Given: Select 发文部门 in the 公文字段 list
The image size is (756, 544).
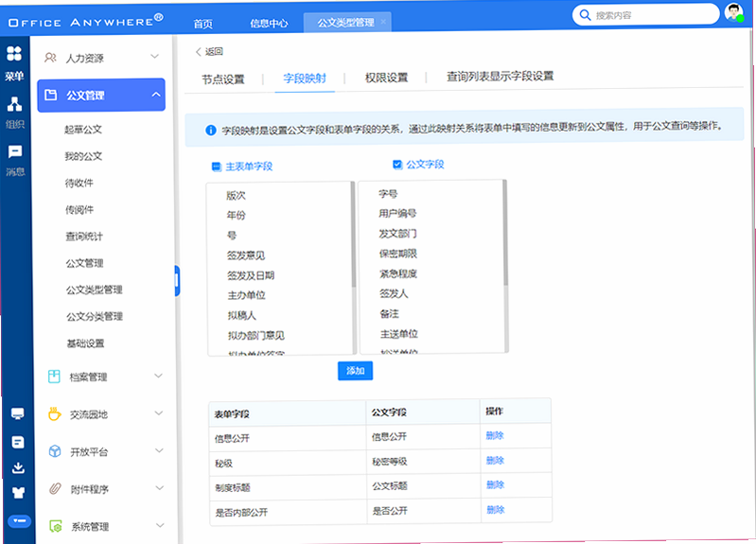Looking at the screenshot, I should (x=397, y=234).
